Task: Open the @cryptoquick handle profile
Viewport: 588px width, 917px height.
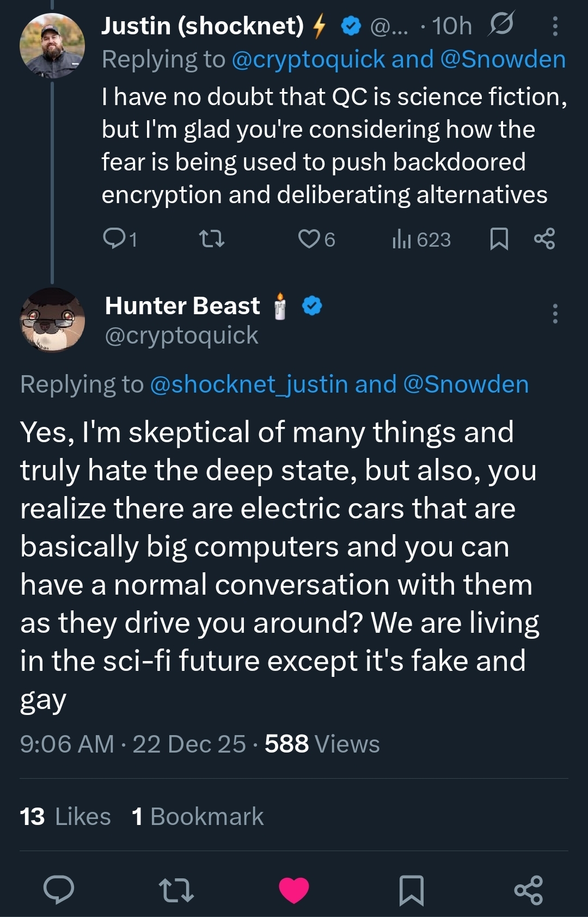Action: click(x=181, y=335)
